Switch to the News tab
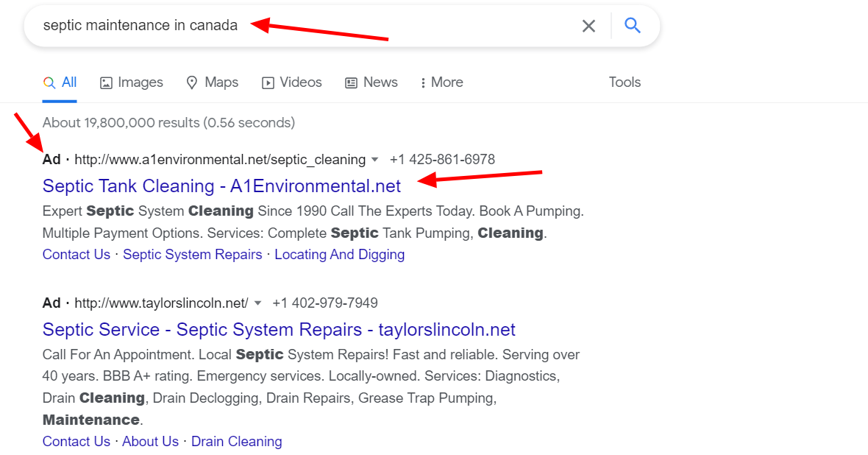868x455 pixels. (x=371, y=82)
